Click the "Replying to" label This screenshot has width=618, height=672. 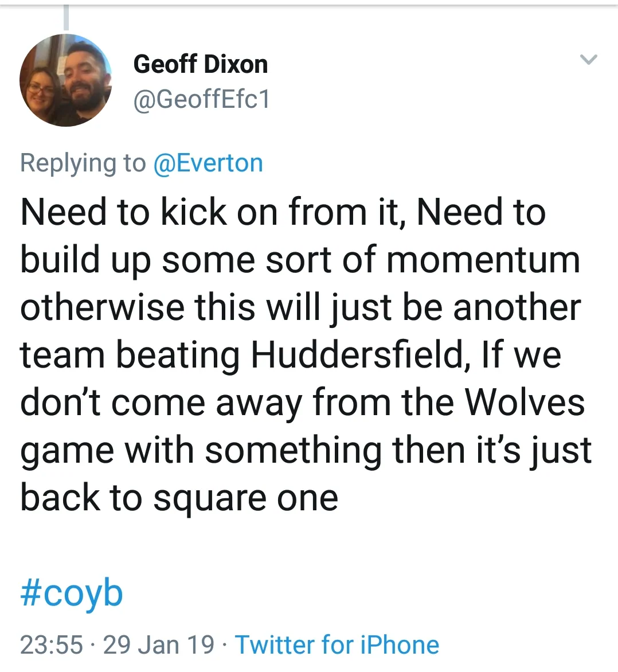83,163
